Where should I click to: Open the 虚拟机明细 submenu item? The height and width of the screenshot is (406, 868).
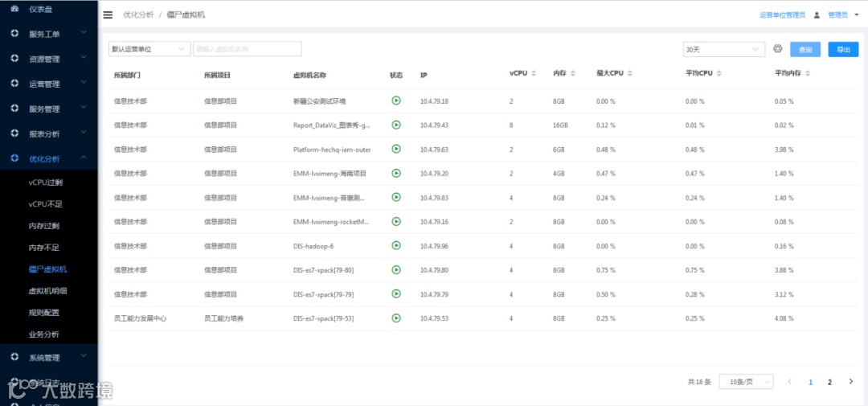pos(49,291)
